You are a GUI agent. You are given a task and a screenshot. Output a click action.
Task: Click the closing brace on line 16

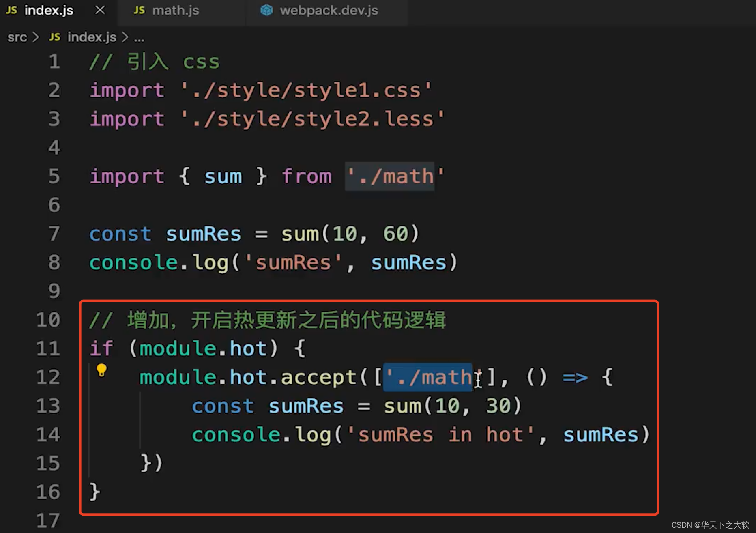95,492
